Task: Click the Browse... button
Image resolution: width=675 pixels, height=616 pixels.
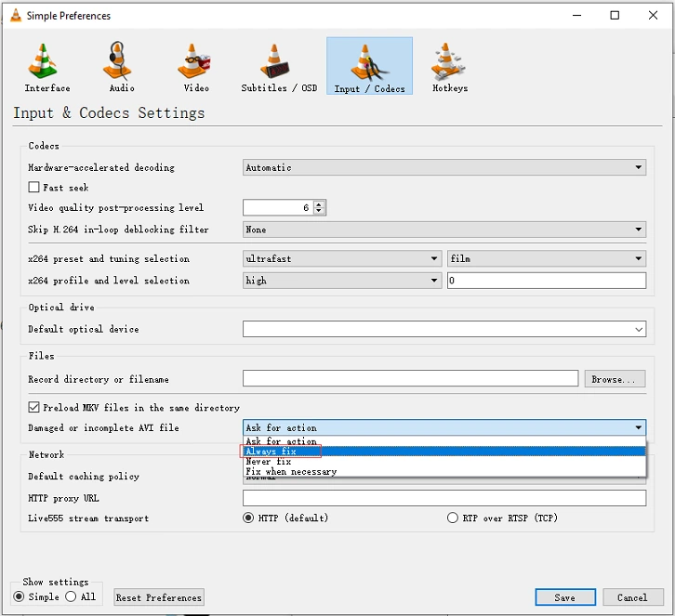Action: tap(615, 379)
